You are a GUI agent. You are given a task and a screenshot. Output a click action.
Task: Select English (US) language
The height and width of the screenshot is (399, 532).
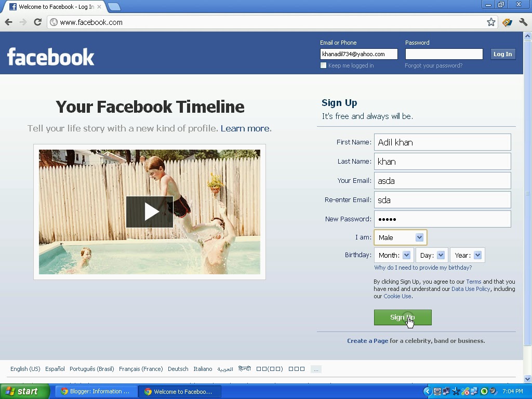point(25,369)
